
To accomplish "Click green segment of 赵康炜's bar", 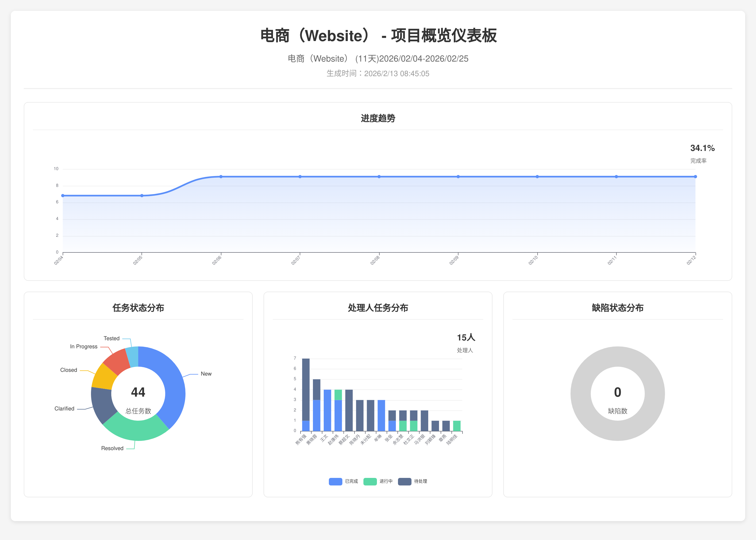I will pyautogui.click(x=338, y=395).
